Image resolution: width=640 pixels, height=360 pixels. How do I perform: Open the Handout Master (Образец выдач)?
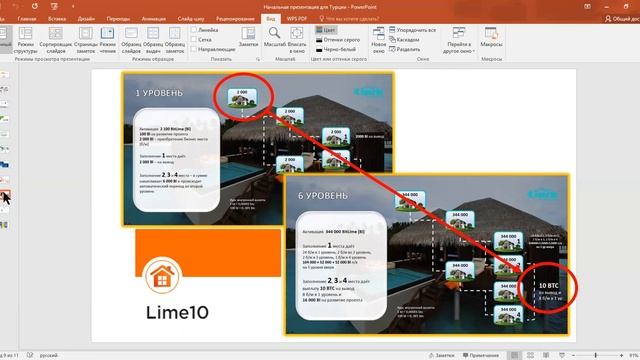tap(153, 40)
